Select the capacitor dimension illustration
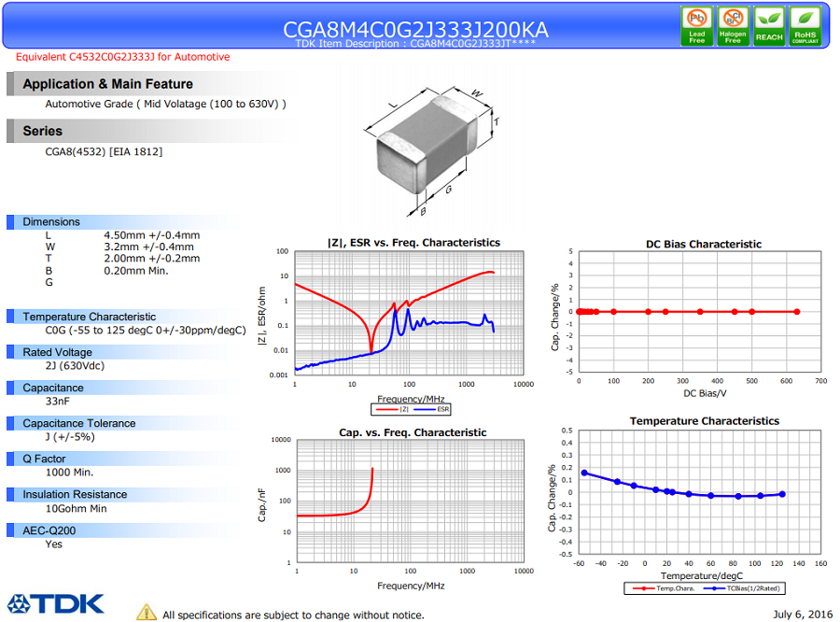The image size is (840, 622). click(x=431, y=150)
